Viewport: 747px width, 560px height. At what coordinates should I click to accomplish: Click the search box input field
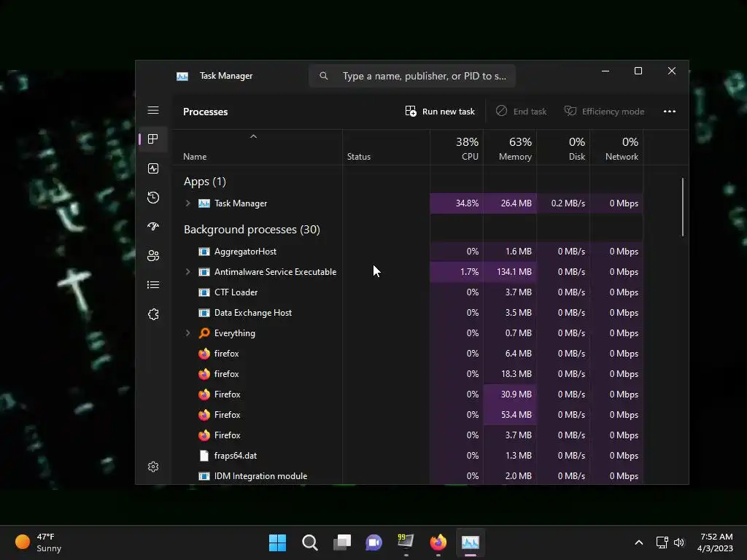[412, 76]
